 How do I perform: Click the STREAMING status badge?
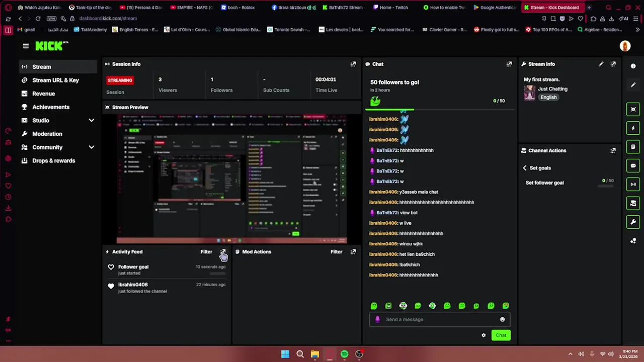(x=120, y=80)
